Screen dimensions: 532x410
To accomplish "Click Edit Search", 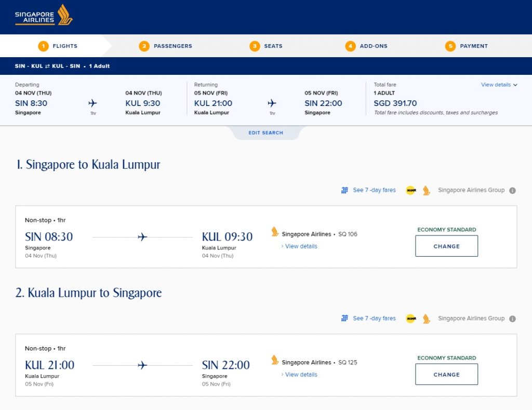I will click(x=265, y=133).
